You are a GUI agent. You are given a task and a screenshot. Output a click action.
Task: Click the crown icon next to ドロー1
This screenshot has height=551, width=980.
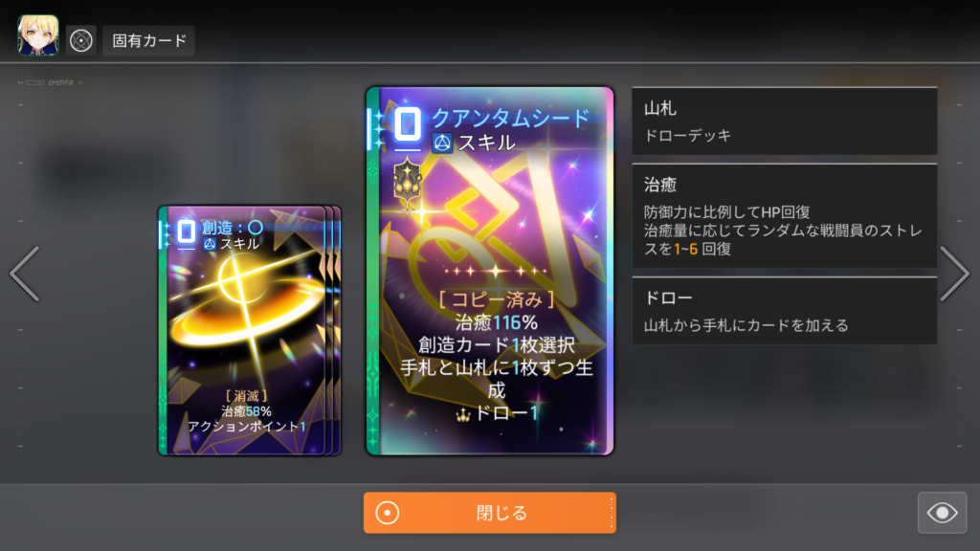pyautogui.click(x=463, y=414)
